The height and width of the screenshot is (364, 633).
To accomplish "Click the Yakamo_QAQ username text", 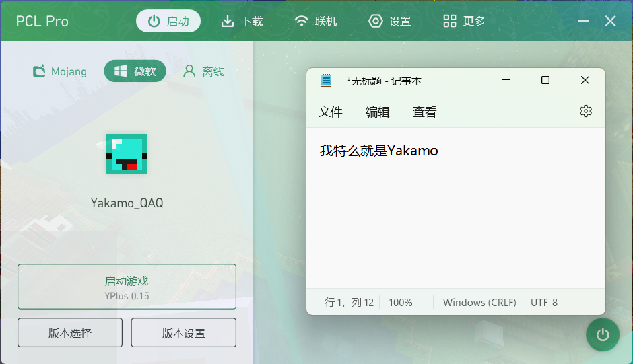I will (127, 203).
